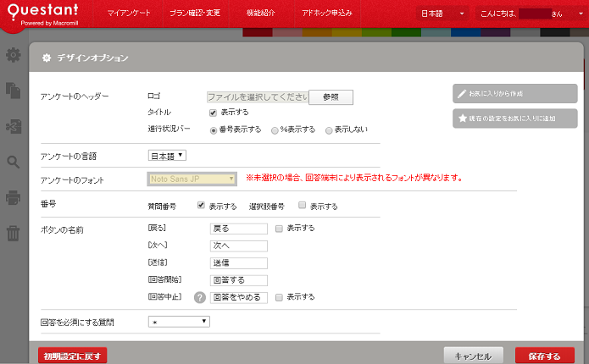Viewport: 589px width, 364px height.
Task: Click the magnifier search icon in sidebar
Action: click(13, 162)
